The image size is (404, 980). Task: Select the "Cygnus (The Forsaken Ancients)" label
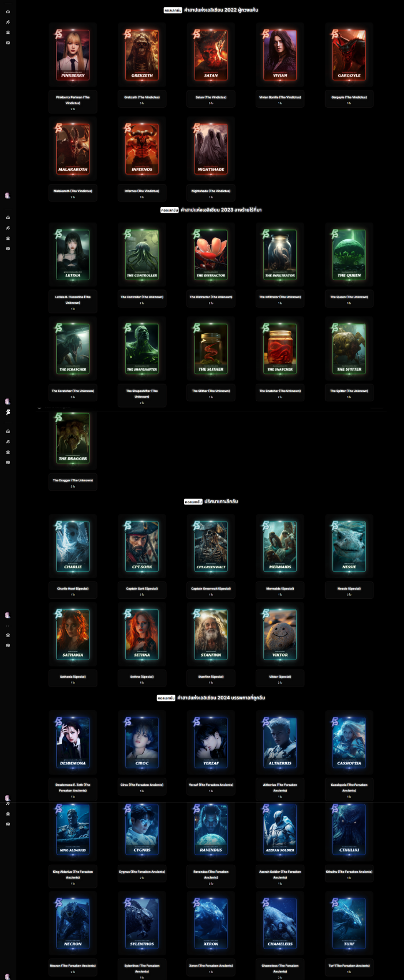142,872
